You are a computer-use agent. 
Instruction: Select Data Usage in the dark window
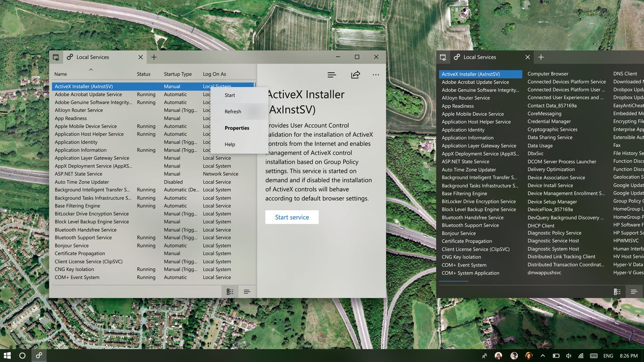pos(540,145)
